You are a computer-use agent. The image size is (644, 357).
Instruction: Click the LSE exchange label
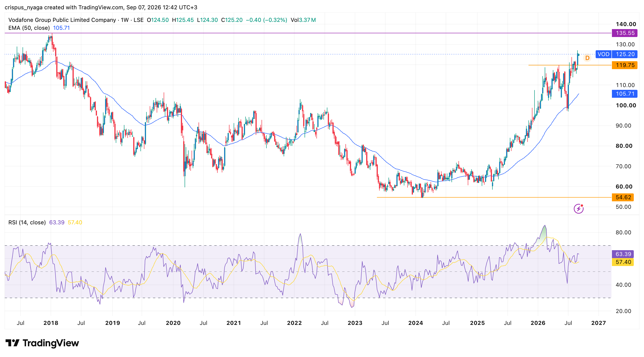(x=139, y=20)
